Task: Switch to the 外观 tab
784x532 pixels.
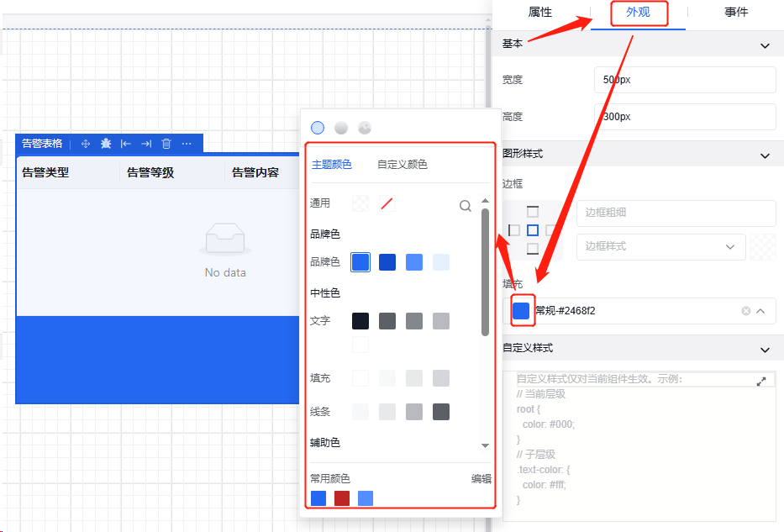Action: click(638, 12)
